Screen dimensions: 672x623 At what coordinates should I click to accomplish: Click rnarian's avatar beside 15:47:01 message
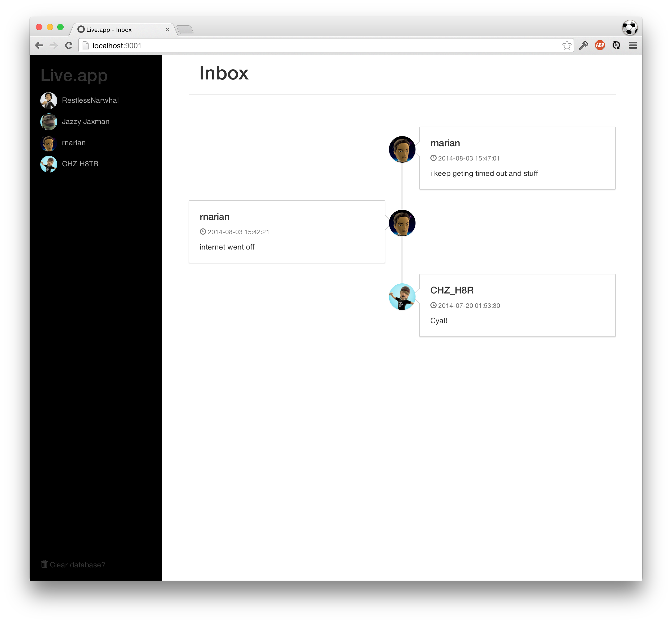(402, 149)
